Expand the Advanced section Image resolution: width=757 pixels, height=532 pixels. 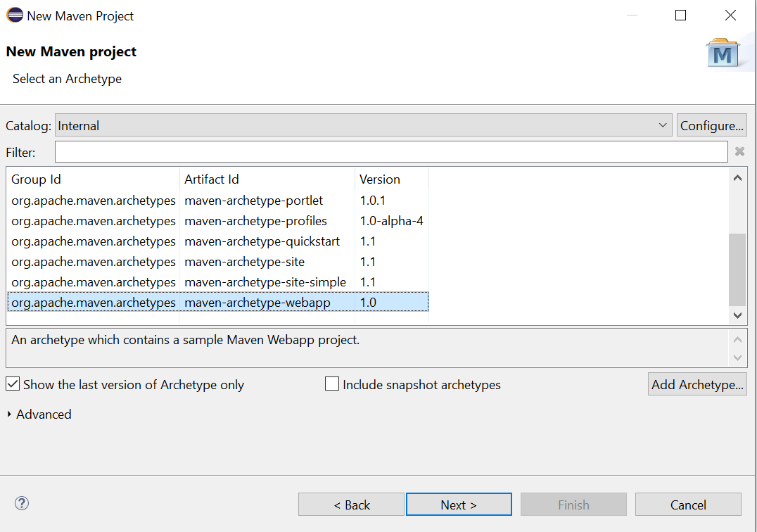tap(39, 414)
